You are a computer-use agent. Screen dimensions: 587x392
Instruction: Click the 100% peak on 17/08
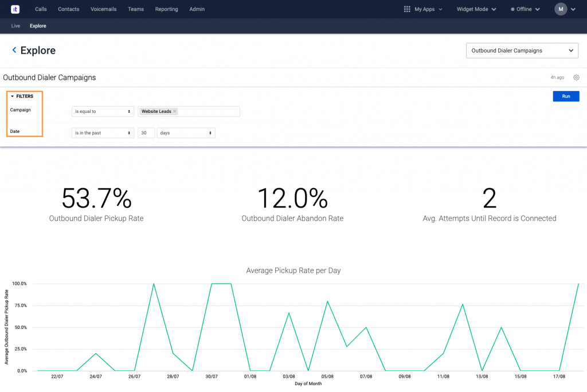(x=578, y=284)
